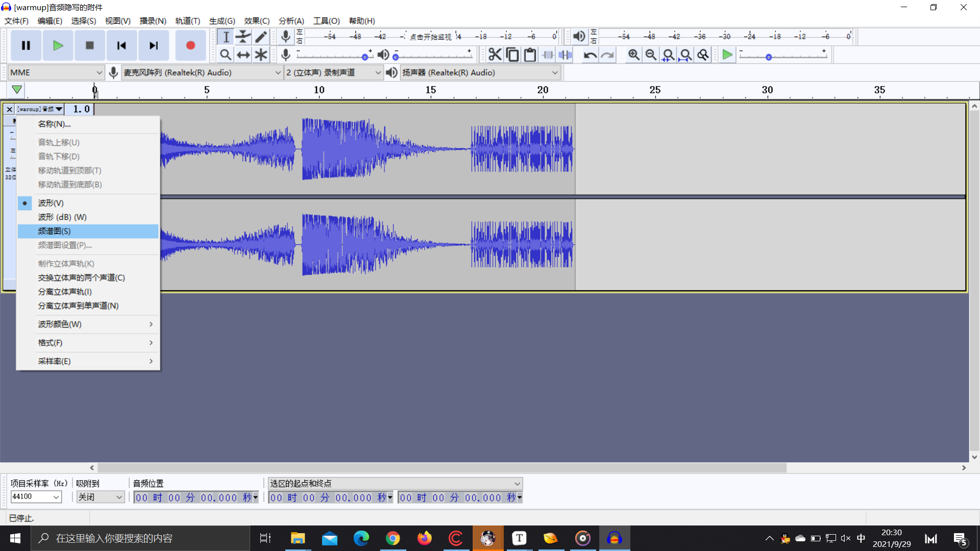Click the horizontal scrollbar at bottom

coord(442,468)
